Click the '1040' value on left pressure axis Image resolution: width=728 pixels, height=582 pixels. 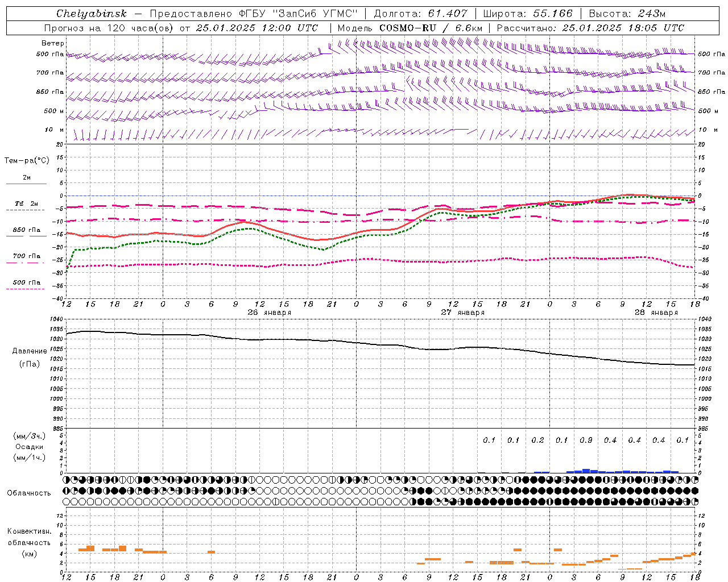[55, 319]
